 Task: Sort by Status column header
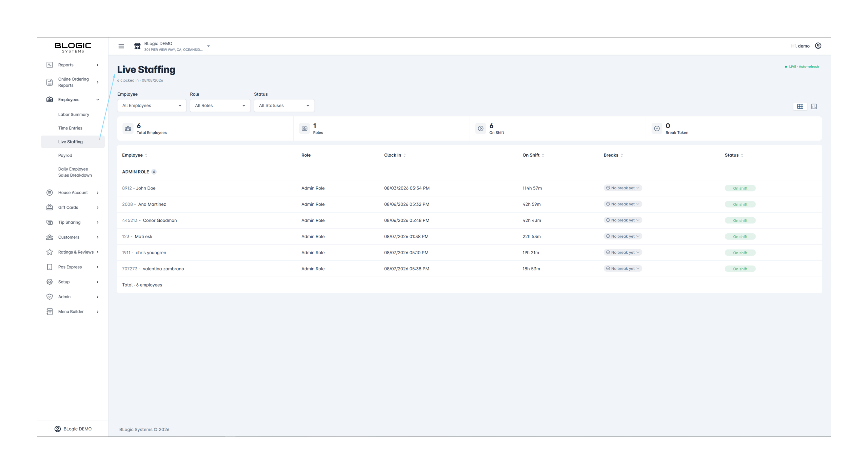click(x=734, y=155)
